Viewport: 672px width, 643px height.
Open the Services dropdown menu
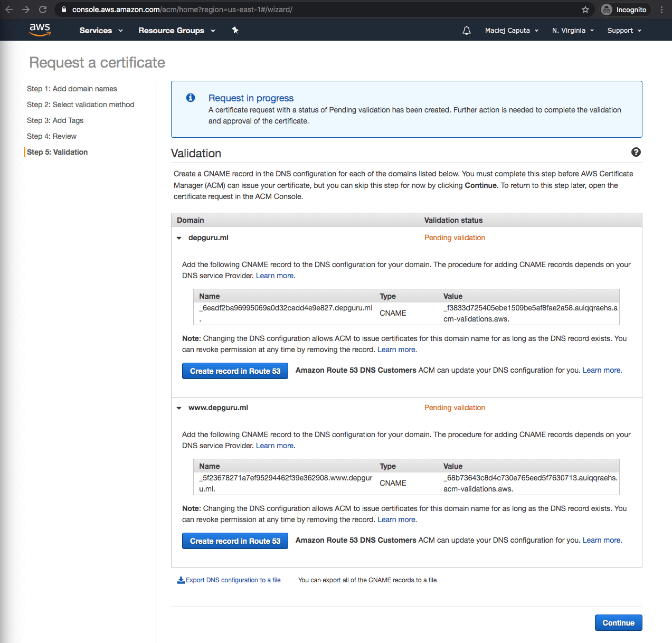101,31
